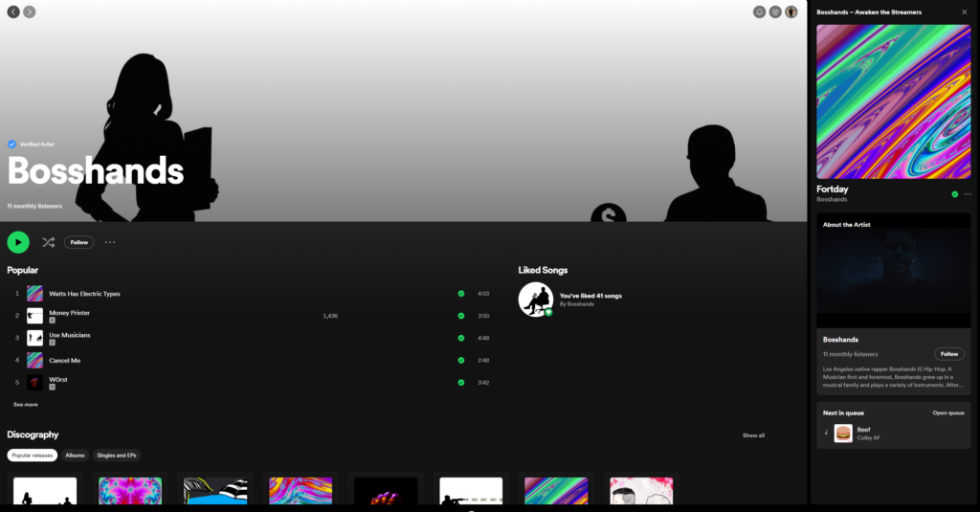Screen dimensions: 980x512
Task: Click Watts Has Electric Types cover art
Action: point(35,293)
